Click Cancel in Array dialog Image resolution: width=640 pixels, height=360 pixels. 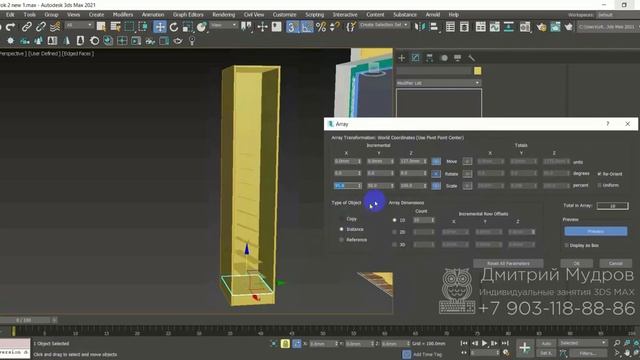click(616, 264)
